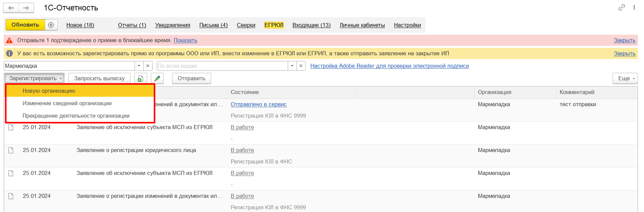Expand the organization filter dropdown
Image resolution: width=644 pixels, height=212 pixels.
click(x=139, y=66)
